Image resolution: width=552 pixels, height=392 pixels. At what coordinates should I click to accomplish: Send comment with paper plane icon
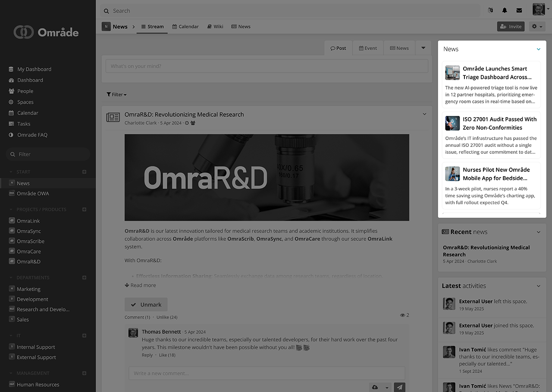tap(400, 387)
